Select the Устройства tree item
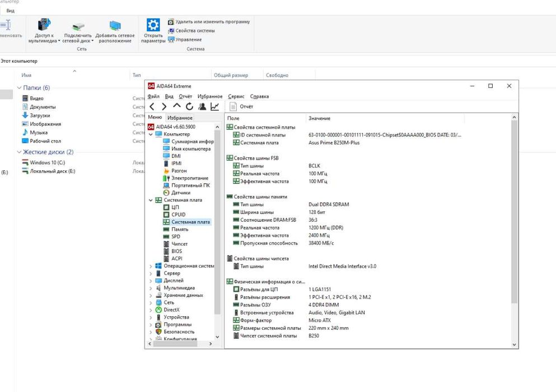 pyautogui.click(x=172, y=317)
